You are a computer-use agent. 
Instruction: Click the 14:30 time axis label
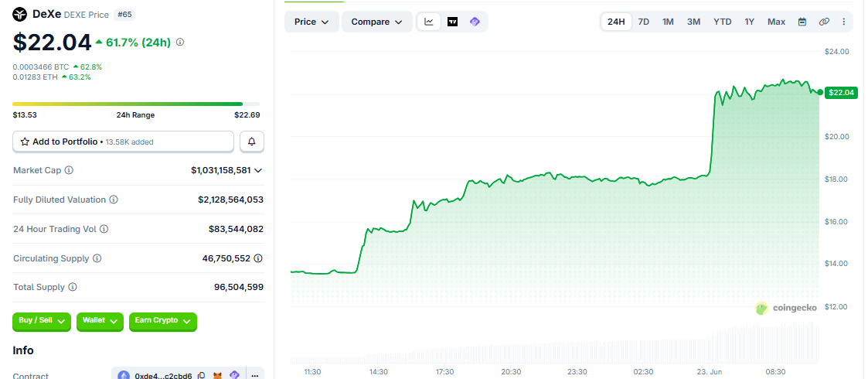tap(379, 372)
